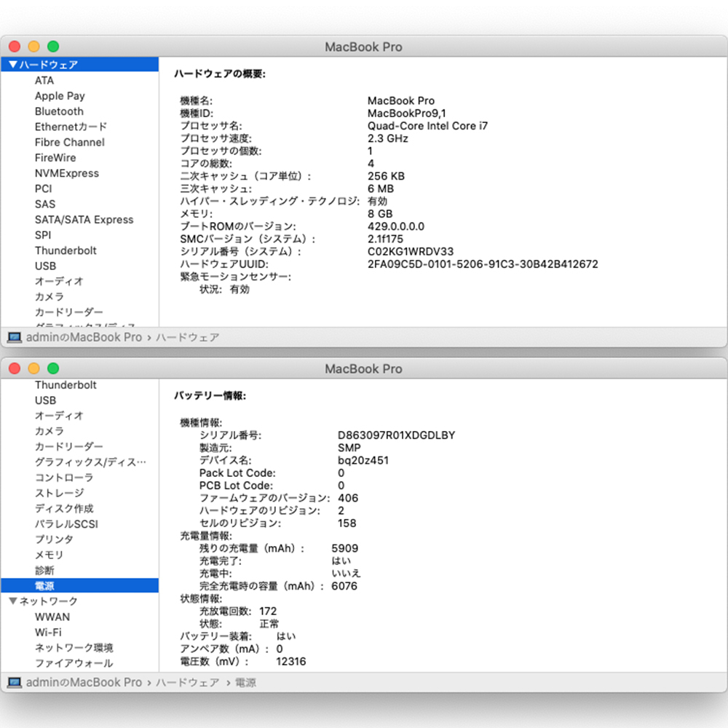
Task: Click the computer icon in the lower window's breadcrumb
Action: point(12,683)
